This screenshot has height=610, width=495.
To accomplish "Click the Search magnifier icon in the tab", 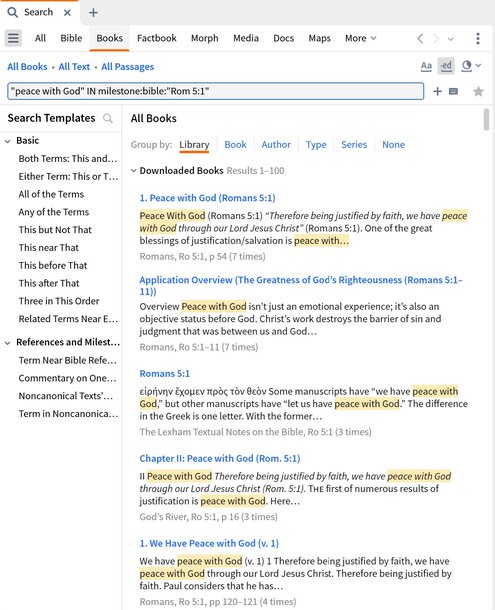I will coord(12,12).
